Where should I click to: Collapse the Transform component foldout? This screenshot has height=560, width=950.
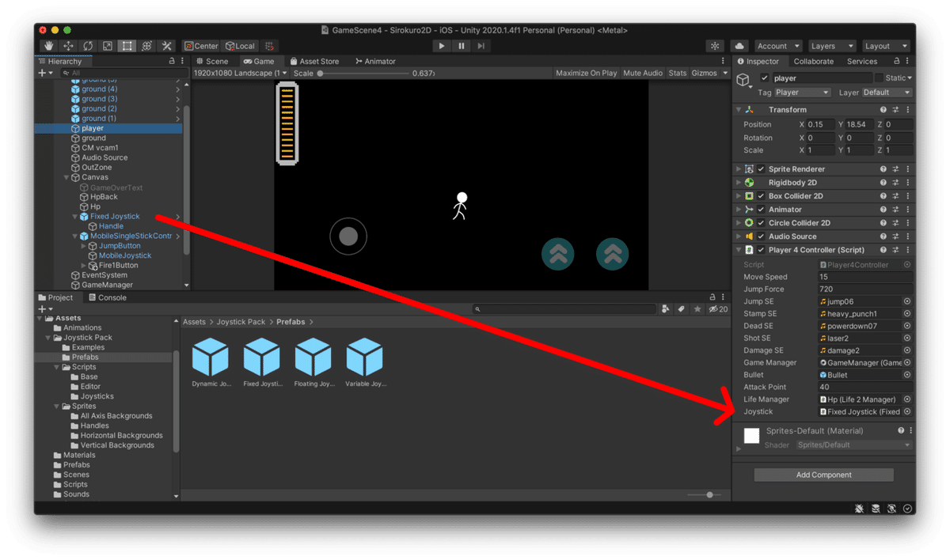pos(739,110)
